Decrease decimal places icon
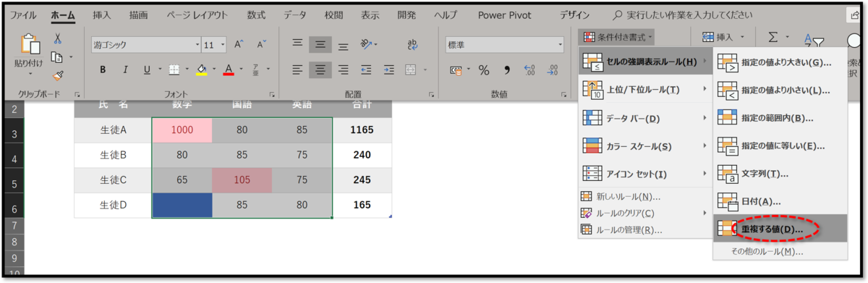Viewport: 868px width, 283px height. point(553,70)
